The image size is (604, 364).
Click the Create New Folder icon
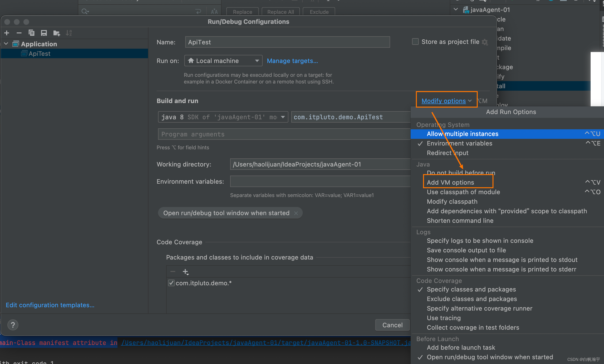57,33
